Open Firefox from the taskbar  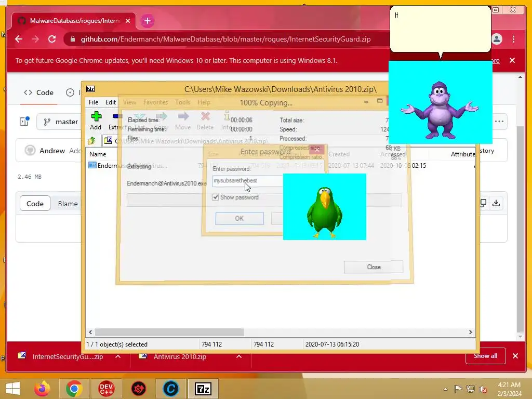pyautogui.click(x=43, y=389)
